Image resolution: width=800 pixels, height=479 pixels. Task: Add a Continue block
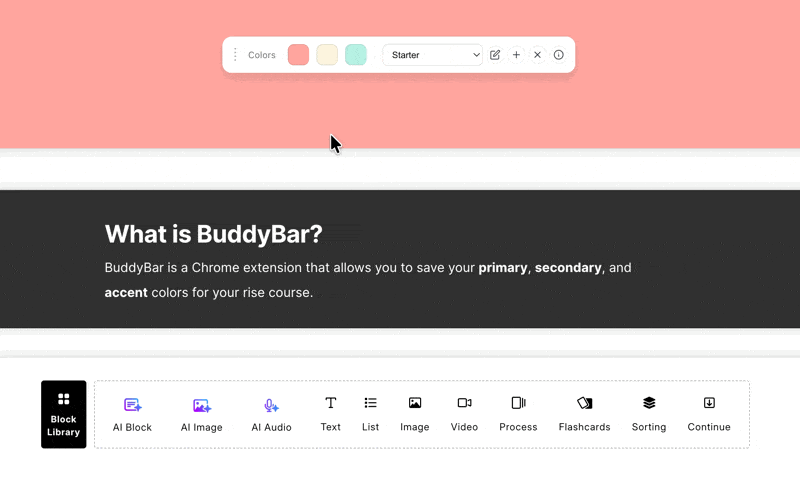click(709, 415)
